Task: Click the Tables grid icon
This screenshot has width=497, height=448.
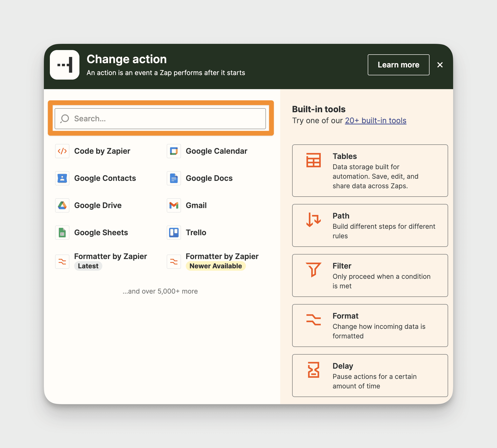Action: coord(313,160)
